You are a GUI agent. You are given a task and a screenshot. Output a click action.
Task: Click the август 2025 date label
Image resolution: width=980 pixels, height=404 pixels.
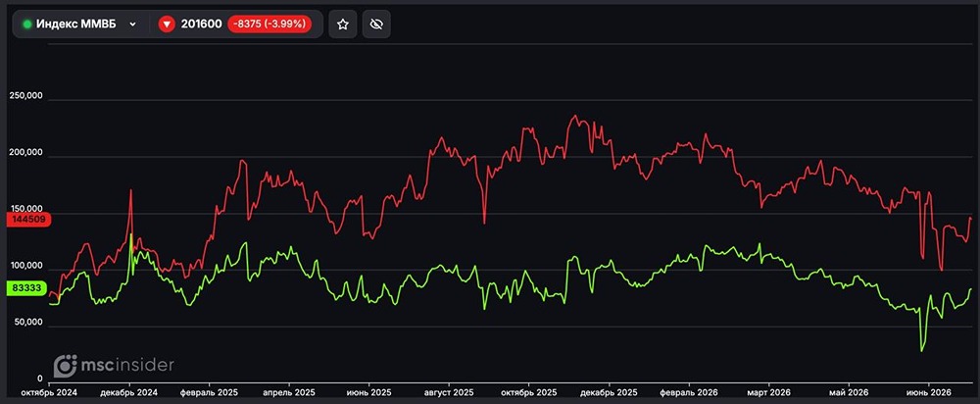click(x=449, y=392)
